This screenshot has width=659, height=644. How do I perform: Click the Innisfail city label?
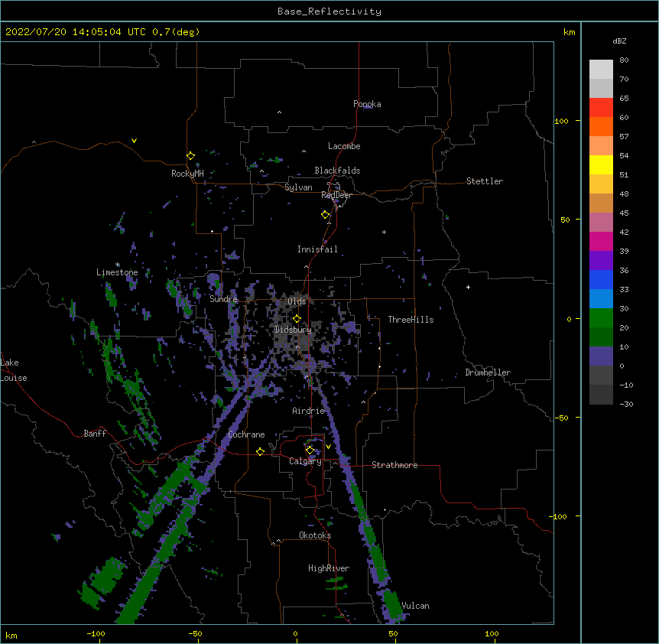pyautogui.click(x=317, y=249)
